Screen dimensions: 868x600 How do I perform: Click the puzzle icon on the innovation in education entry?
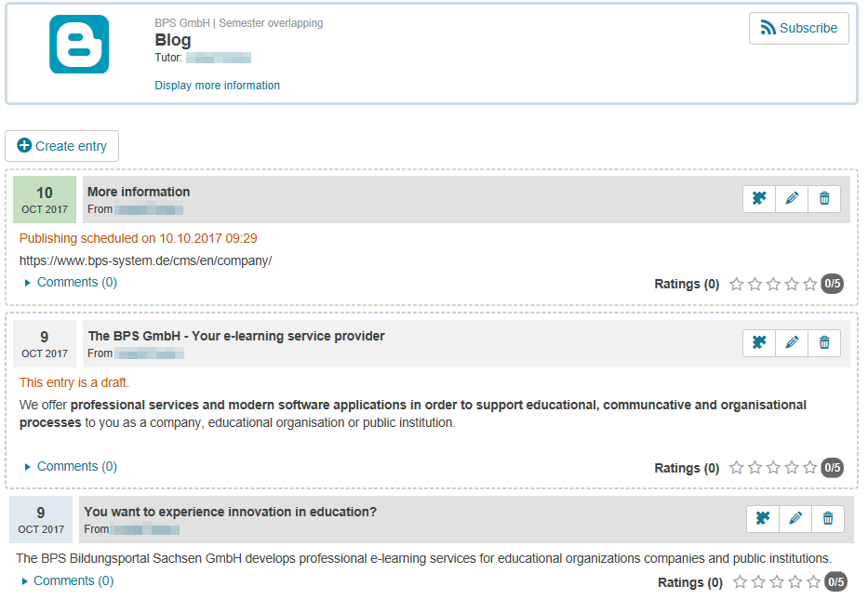tap(763, 519)
